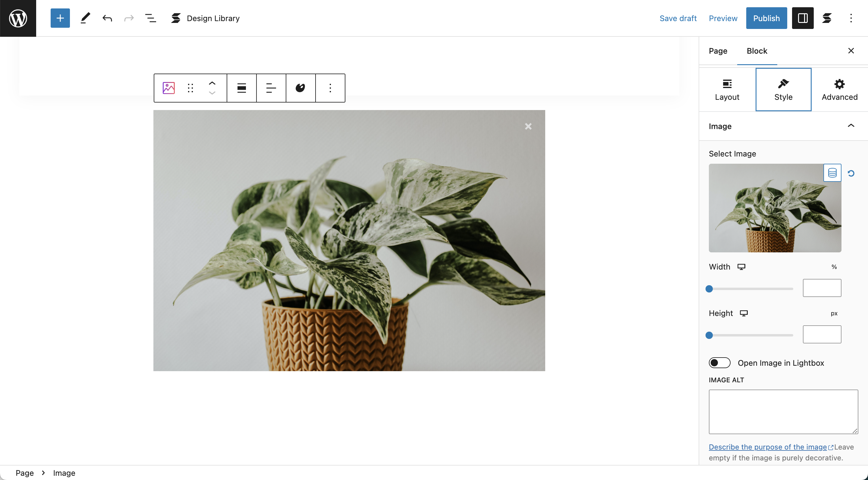Image resolution: width=868 pixels, height=480 pixels.
Task: Open the Height unit px selector
Action: [834, 314]
